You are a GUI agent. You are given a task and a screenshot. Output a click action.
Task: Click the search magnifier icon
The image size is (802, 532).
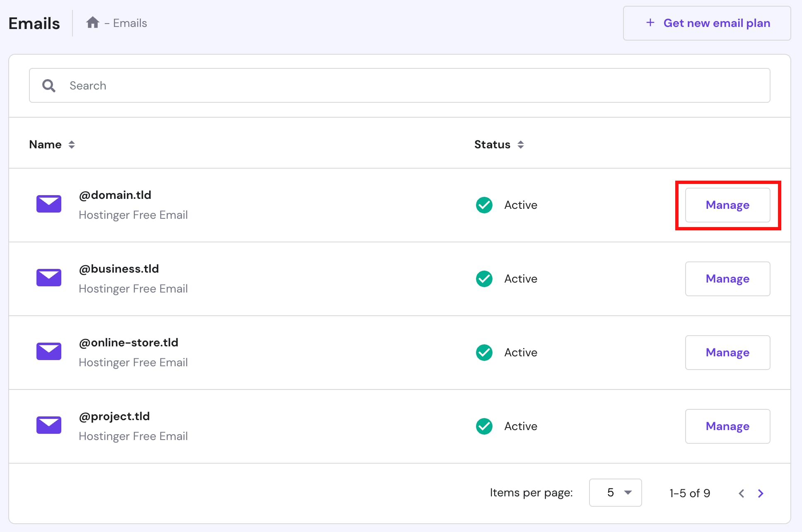pos(48,85)
